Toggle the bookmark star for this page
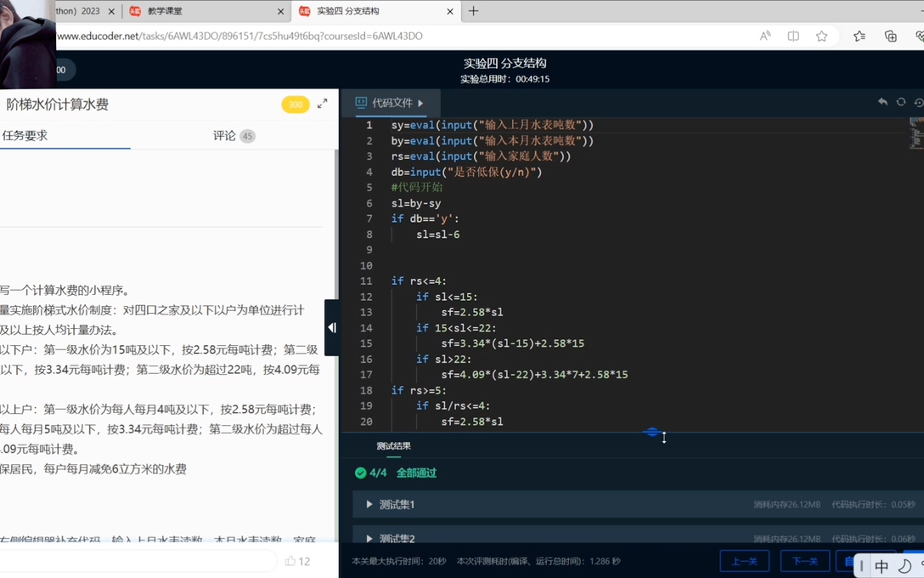Viewport: 924px width, 578px height. [x=821, y=36]
